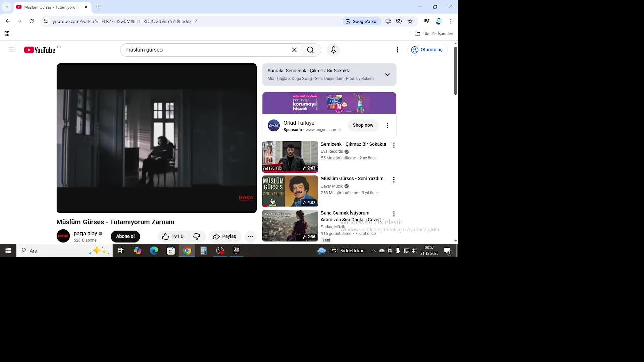644x362 pixels.
Task: Open paga play channel avatar
Action: point(63,236)
